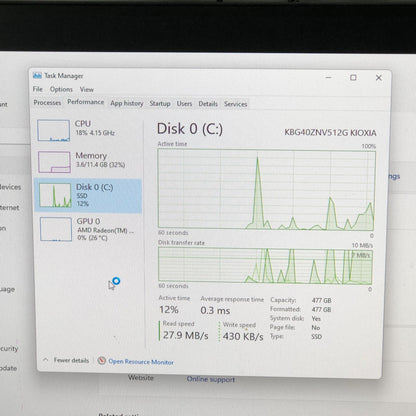
Task: Switch to the Services tab
Action: click(x=235, y=104)
